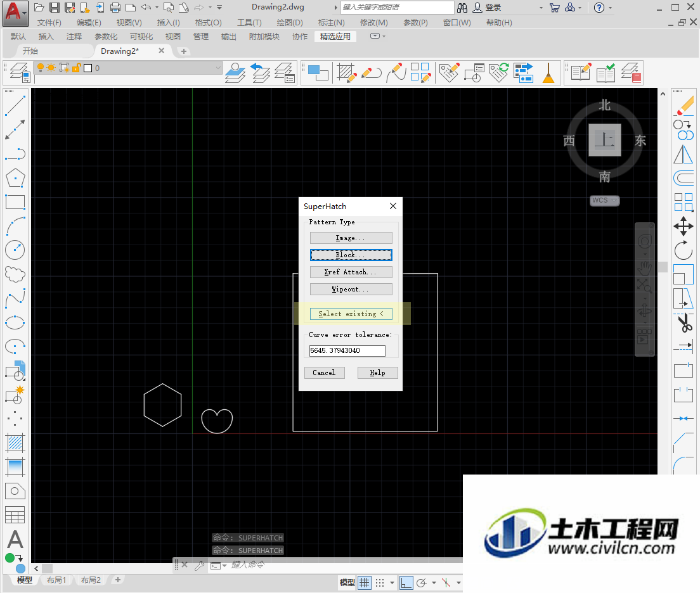The width and height of the screenshot is (700, 593).
Task: Toggle layer 0 viewport freeze icon
Action: click(64, 68)
